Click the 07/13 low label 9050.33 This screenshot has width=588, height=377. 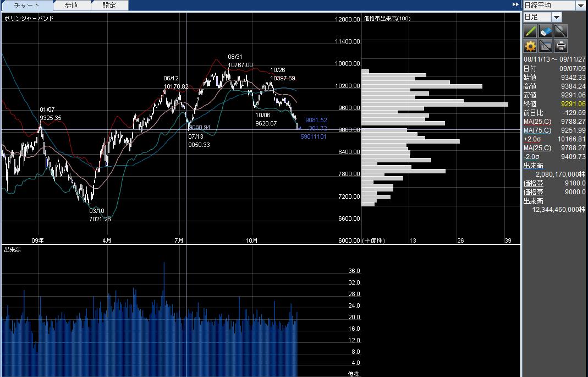199,145
